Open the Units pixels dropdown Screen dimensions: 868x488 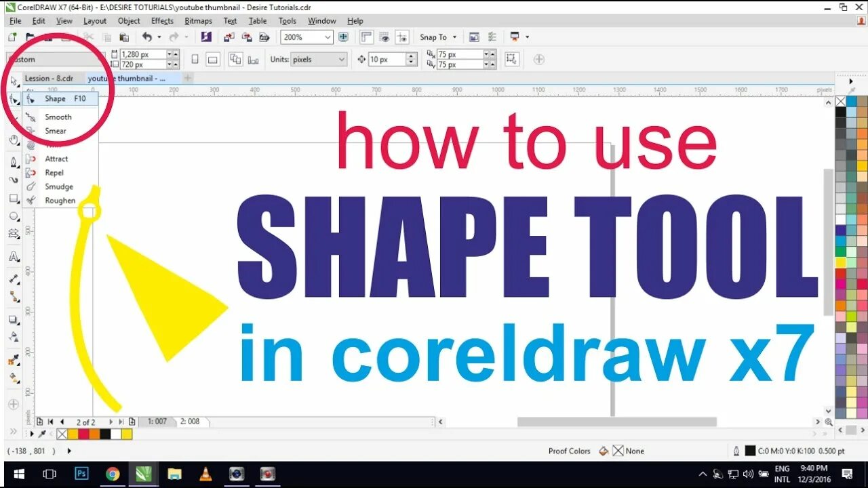click(x=341, y=60)
